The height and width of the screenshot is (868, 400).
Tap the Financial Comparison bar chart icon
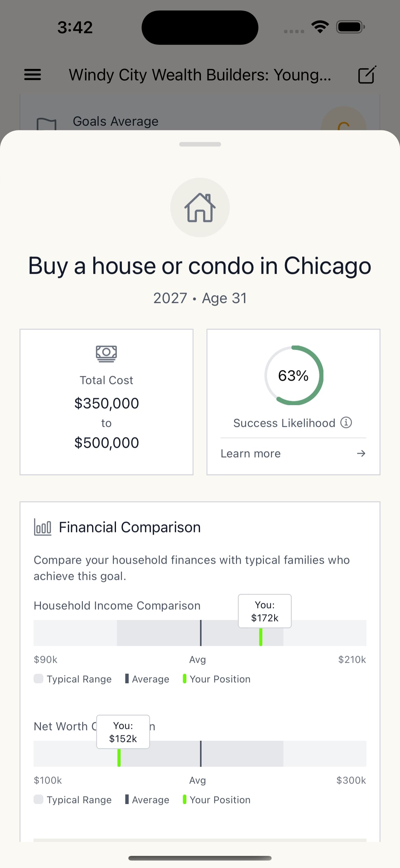43,527
